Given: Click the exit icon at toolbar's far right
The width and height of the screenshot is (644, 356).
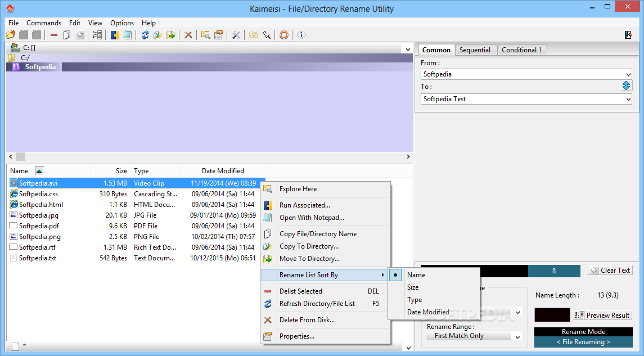Looking at the screenshot, I should point(628,35).
